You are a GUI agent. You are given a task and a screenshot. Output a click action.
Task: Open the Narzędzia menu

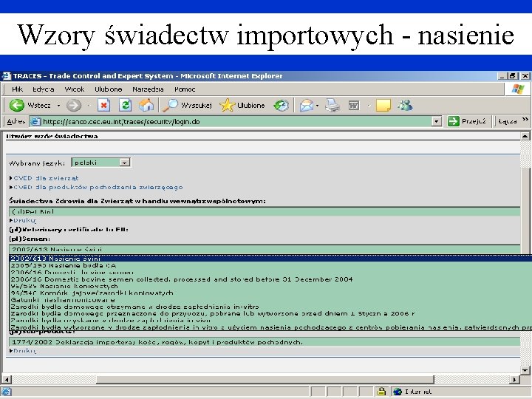point(148,89)
